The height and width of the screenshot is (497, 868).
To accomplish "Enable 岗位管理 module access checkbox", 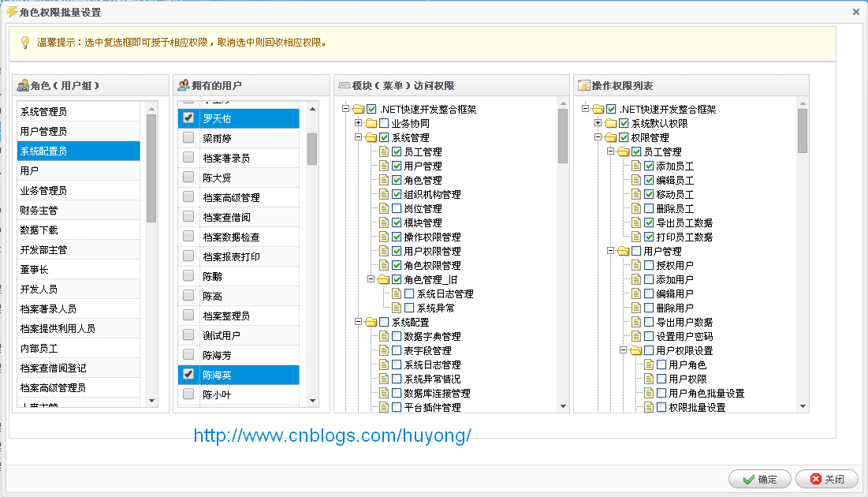I will [397, 208].
